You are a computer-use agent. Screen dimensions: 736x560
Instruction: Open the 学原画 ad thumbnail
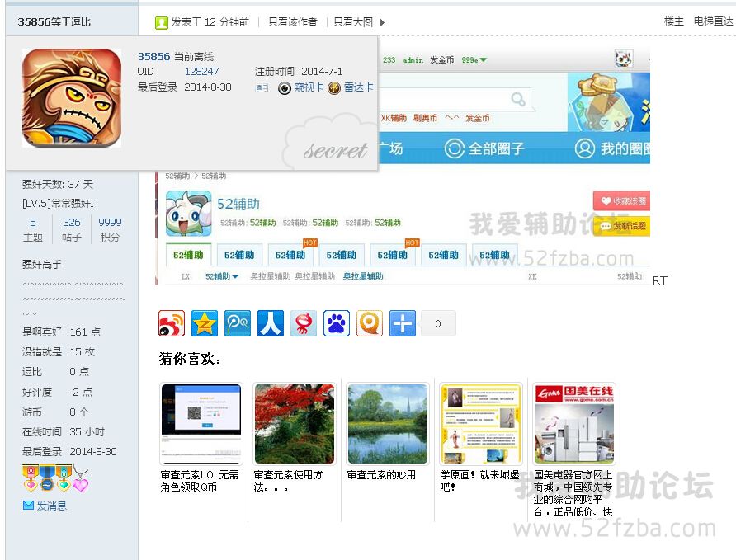481,423
